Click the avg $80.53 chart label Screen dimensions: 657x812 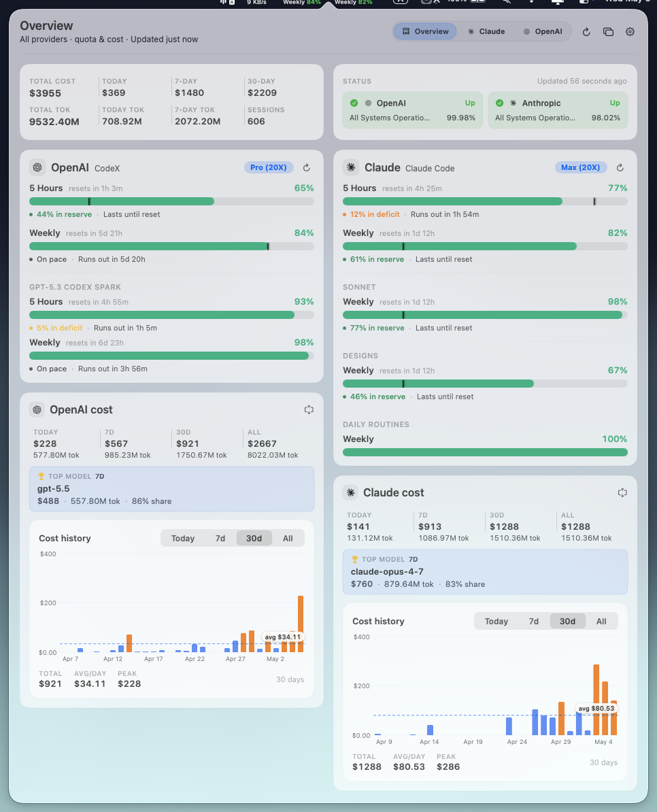tap(596, 709)
